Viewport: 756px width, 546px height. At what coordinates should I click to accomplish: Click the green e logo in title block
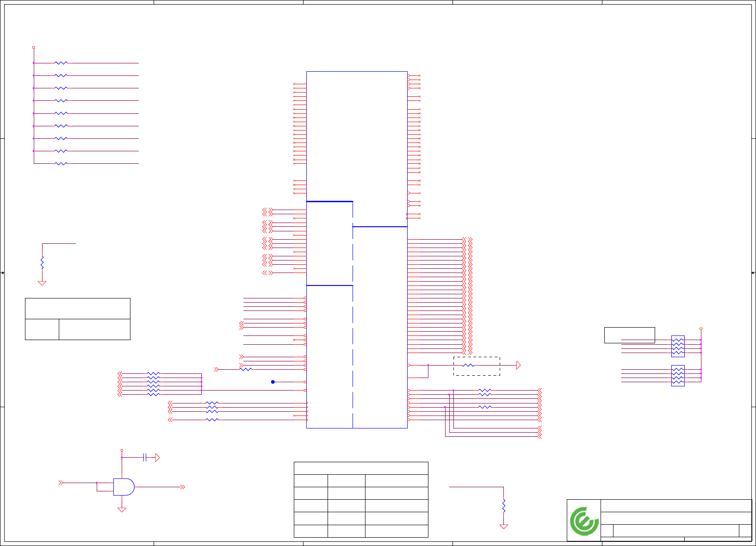584,521
